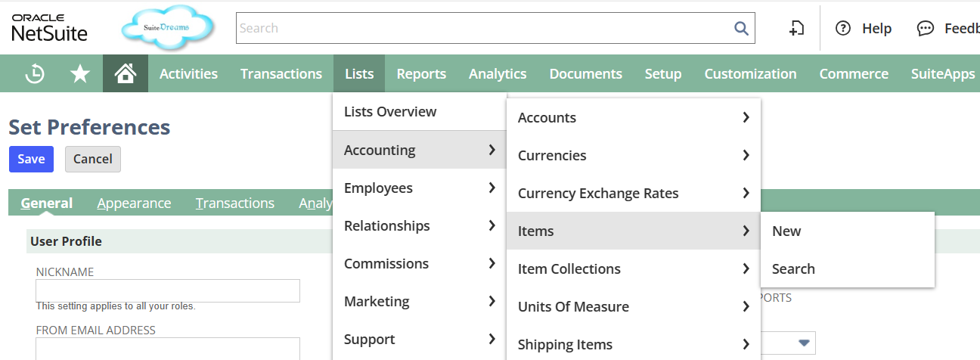Viewport: 980px width, 360px height.
Task: Open Lists Overview menu entry
Action: pyautogui.click(x=390, y=111)
